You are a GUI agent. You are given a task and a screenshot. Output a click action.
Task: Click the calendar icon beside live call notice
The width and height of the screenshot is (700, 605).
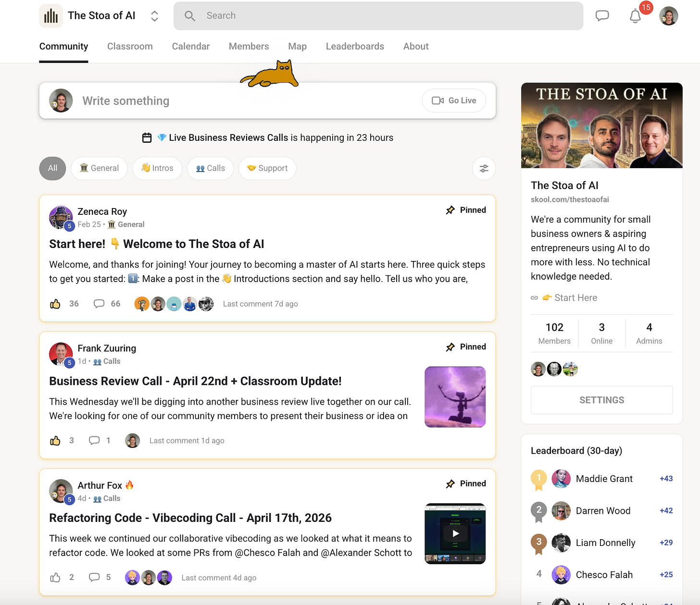(x=147, y=138)
